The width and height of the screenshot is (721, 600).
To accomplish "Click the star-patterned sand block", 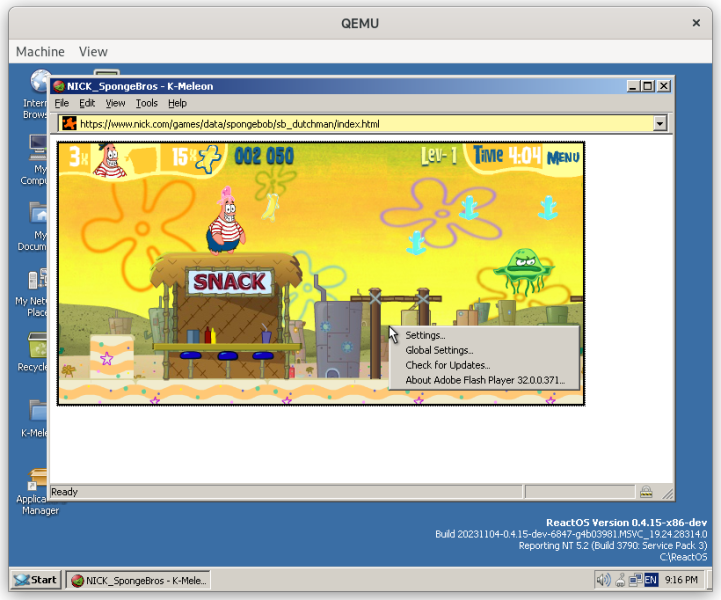I will coord(112,357).
